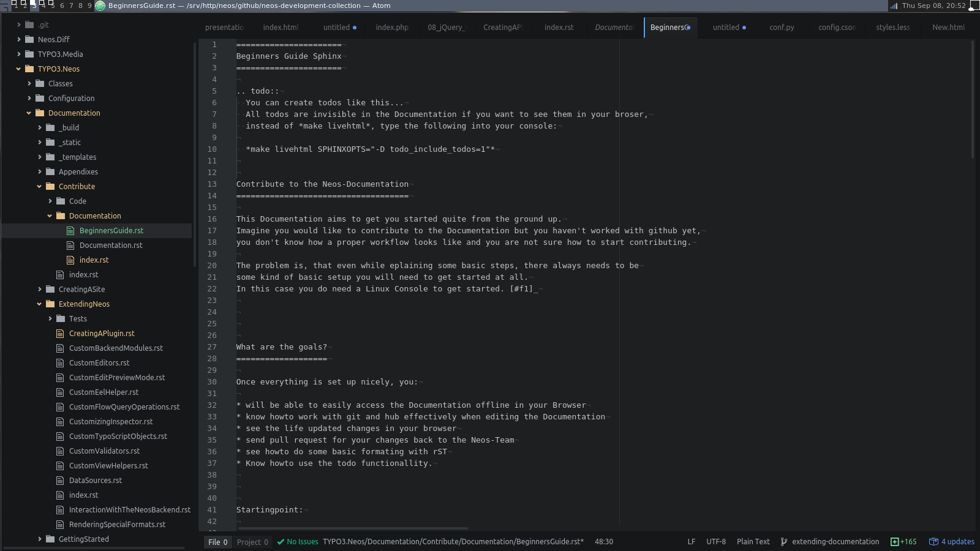Collapse the TYPO3.Neos folder
Viewport: 980px width, 551px height.
(x=19, y=69)
